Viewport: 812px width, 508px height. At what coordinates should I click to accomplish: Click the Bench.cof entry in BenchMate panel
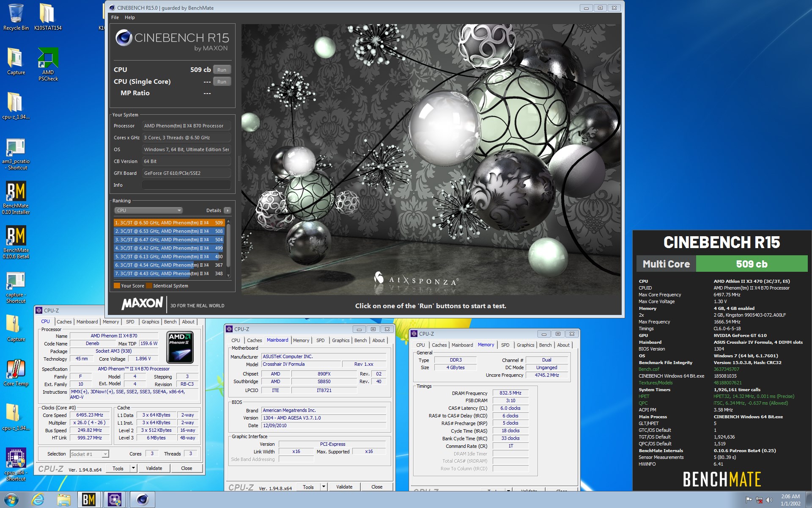click(x=649, y=369)
